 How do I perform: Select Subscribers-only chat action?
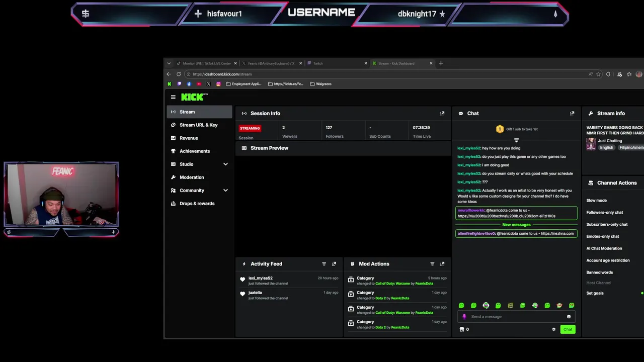[x=607, y=225]
